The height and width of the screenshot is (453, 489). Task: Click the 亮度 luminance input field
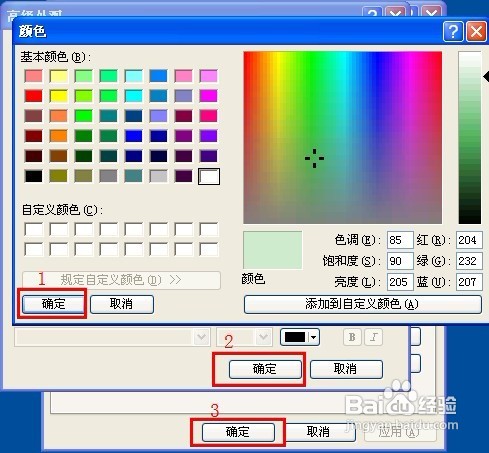[400, 282]
